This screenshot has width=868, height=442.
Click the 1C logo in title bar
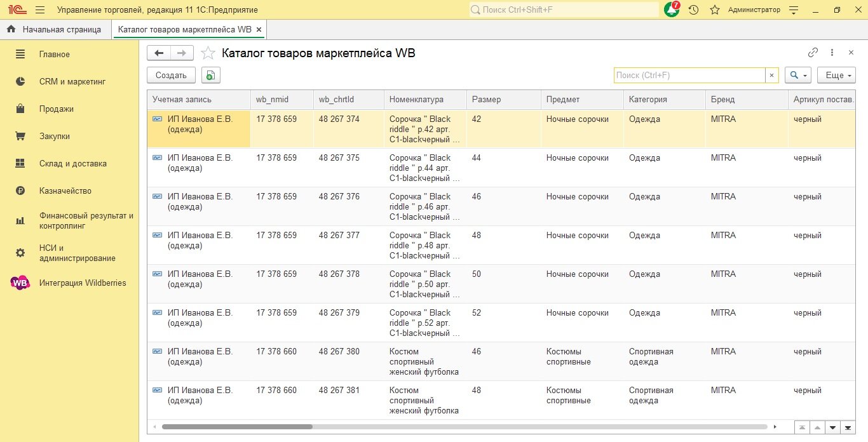click(17, 10)
